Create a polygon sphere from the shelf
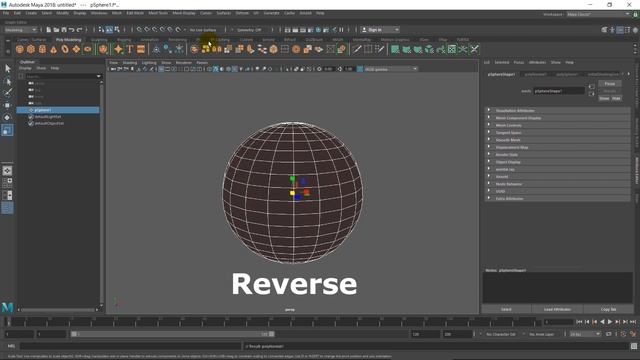Image resolution: width=640 pixels, height=360 pixels. (20, 49)
